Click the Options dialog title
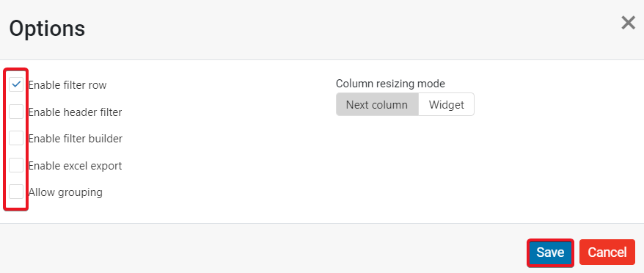Screen dimensions: 644x273 [x=47, y=29]
